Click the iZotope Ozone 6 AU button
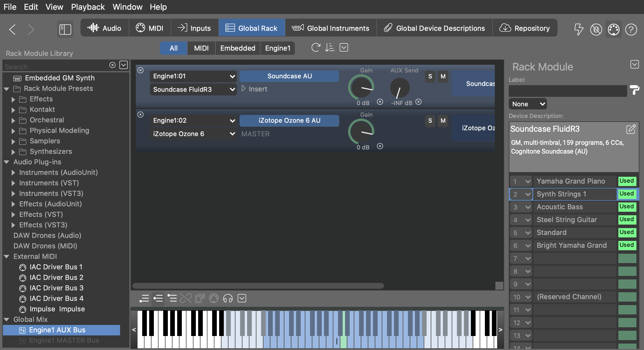 (289, 120)
